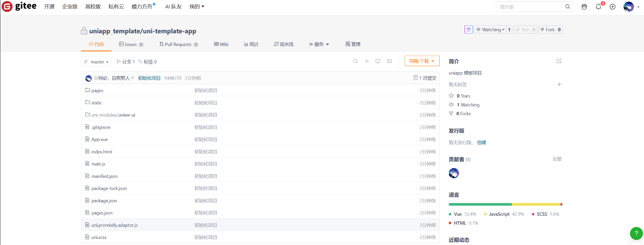Click 全部 contributors link

point(557,159)
